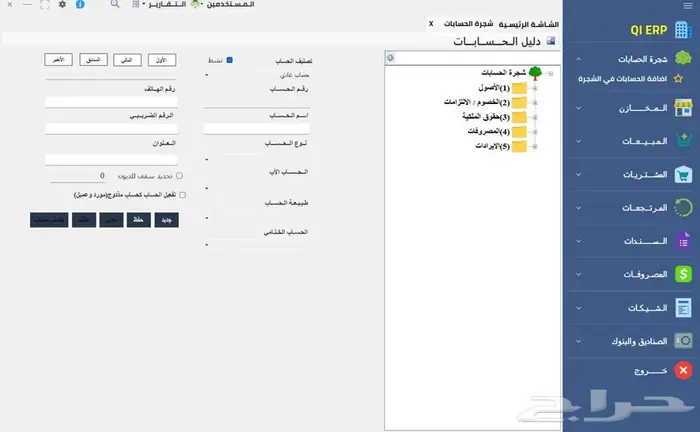Click the warehouses (المخازن) store icon
This screenshot has width=700, height=432.
tap(684, 107)
